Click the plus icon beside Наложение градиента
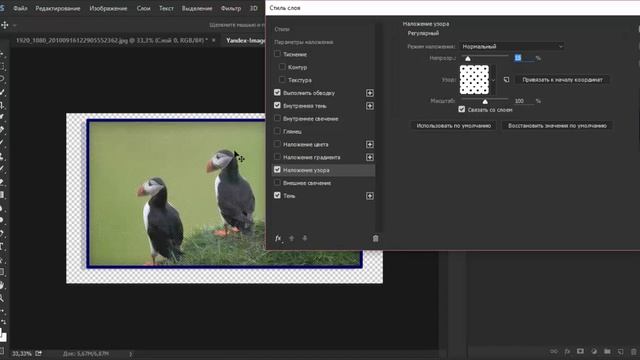Image resolution: width=640 pixels, height=360 pixels. (x=370, y=157)
